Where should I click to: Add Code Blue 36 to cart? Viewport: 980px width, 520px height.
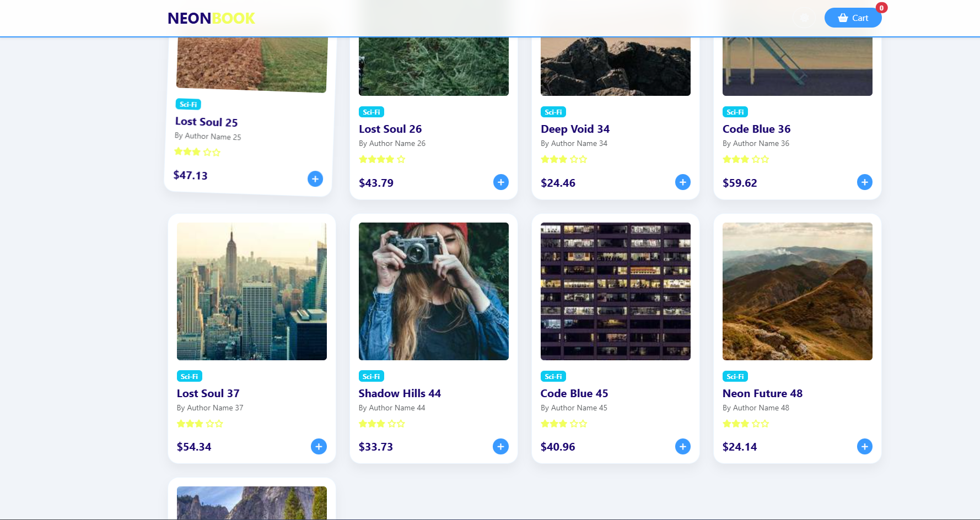864,182
